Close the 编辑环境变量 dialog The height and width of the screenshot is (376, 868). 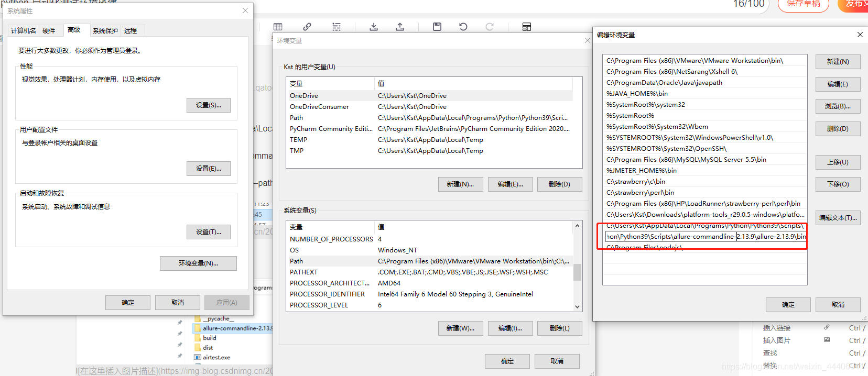(x=860, y=35)
